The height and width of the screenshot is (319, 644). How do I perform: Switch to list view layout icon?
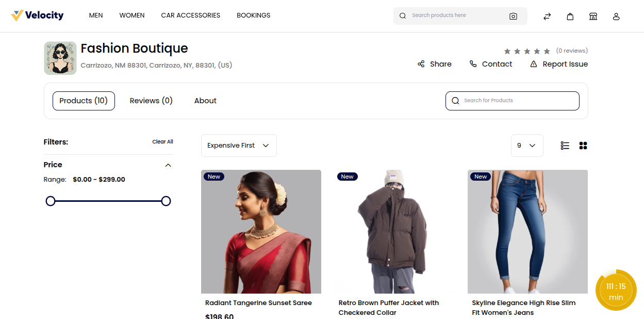point(565,146)
